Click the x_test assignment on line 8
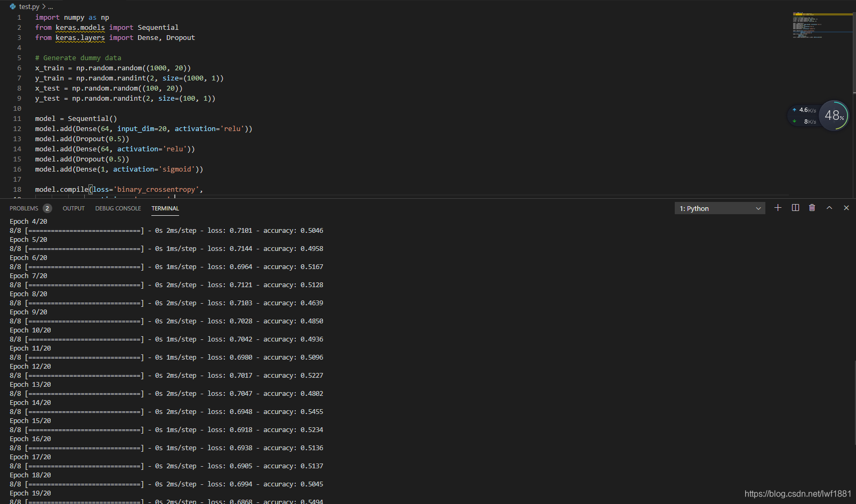 pos(109,88)
